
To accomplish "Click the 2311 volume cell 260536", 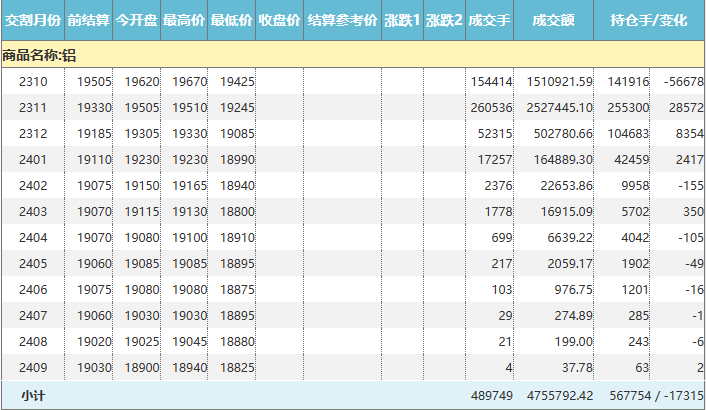I will [490, 107].
